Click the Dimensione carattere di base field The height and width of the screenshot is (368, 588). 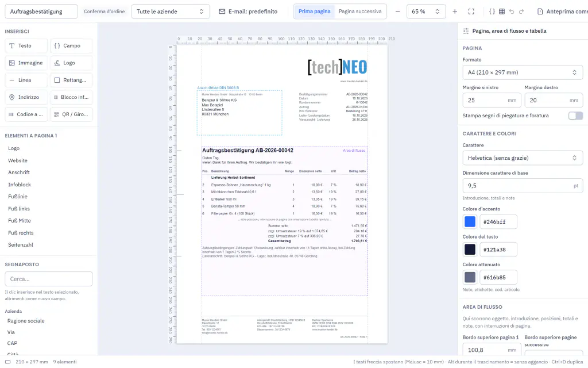[x=523, y=186]
